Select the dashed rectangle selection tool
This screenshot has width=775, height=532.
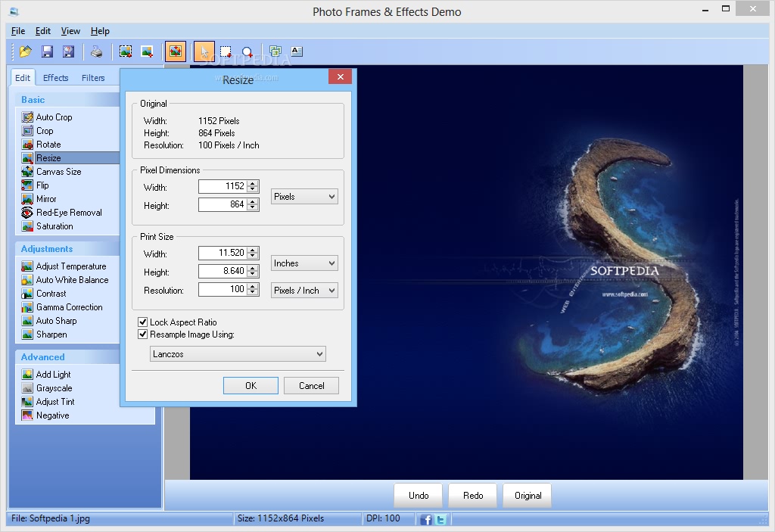tap(226, 51)
